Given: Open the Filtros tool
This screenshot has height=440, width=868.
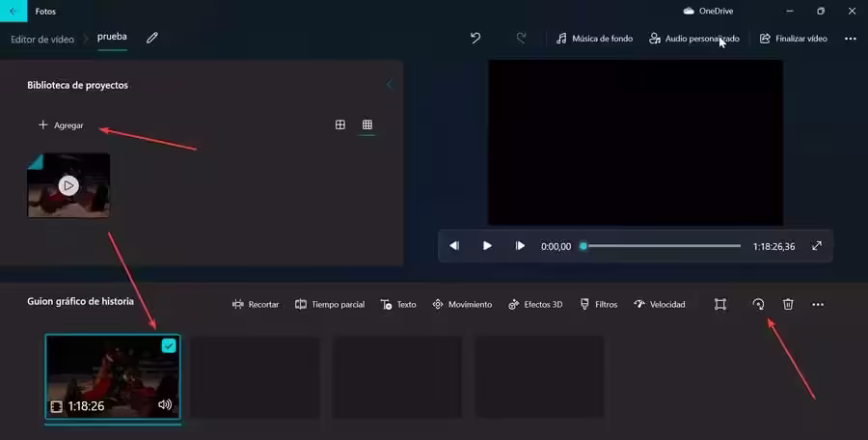Looking at the screenshot, I should [x=598, y=304].
